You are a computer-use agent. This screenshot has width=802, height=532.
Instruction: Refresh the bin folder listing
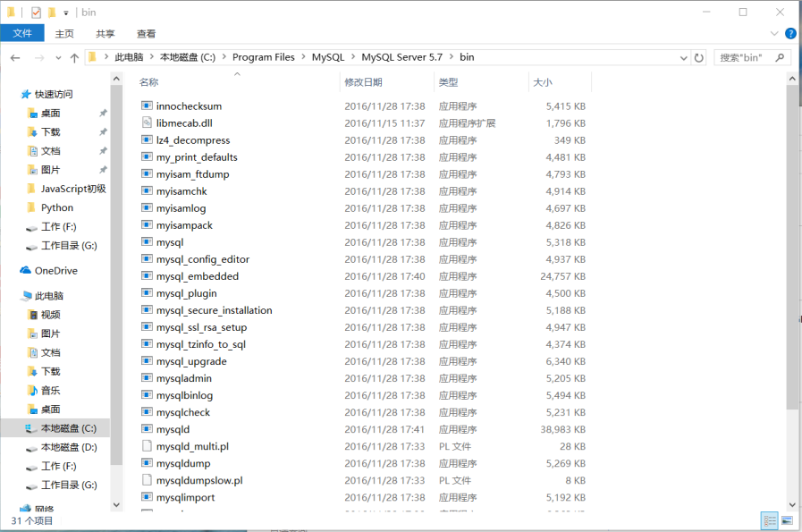[x=698, y=57]
